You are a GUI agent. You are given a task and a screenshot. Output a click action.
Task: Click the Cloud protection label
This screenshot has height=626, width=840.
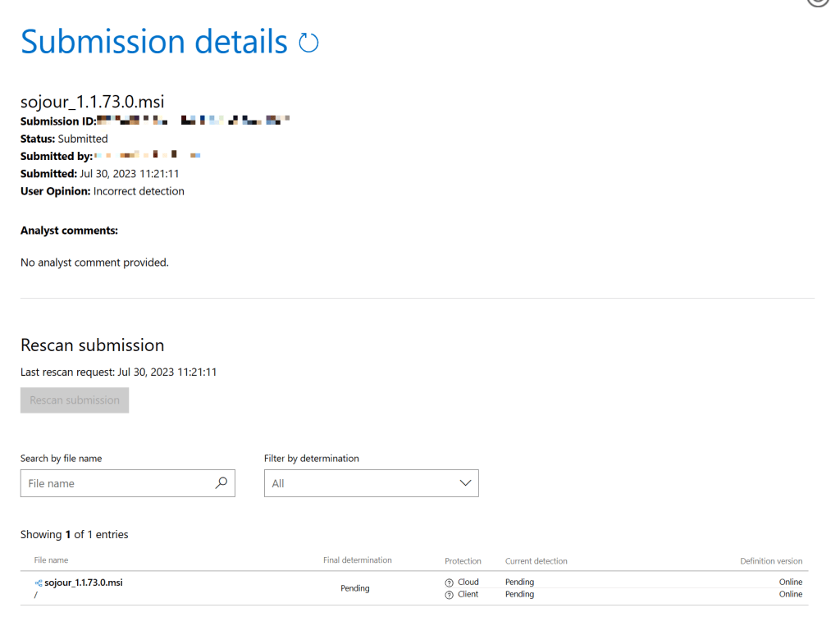[468, 583]
